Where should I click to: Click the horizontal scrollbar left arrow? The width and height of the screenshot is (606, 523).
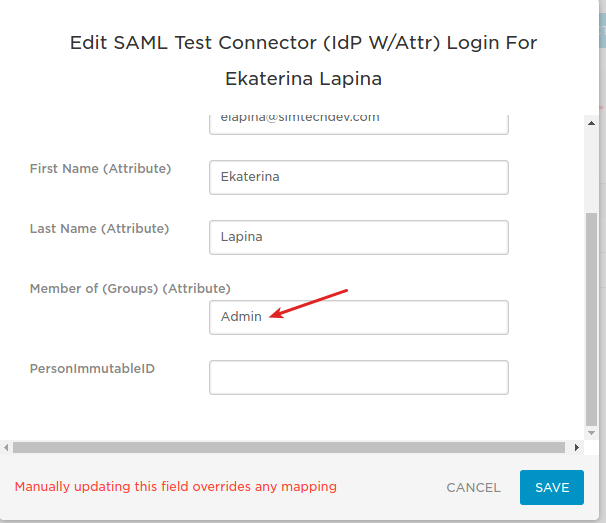[6, 448]
